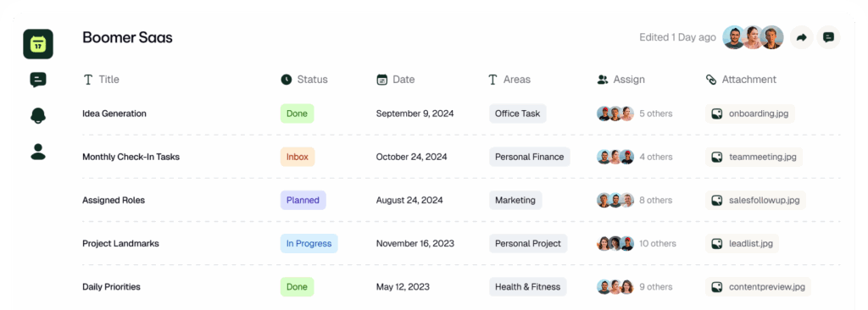Click the Personal Finance area tag
The image size is (868, 310).
pos(529,157)
